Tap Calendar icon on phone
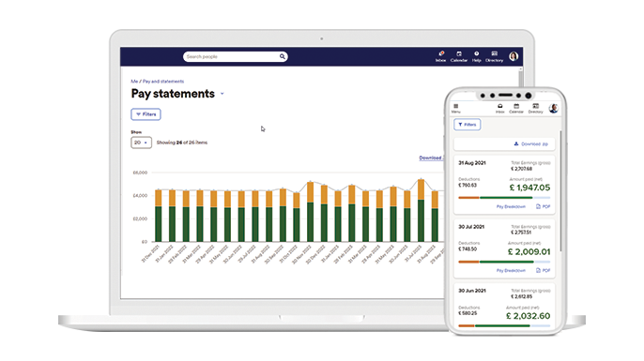 [516, 109]
